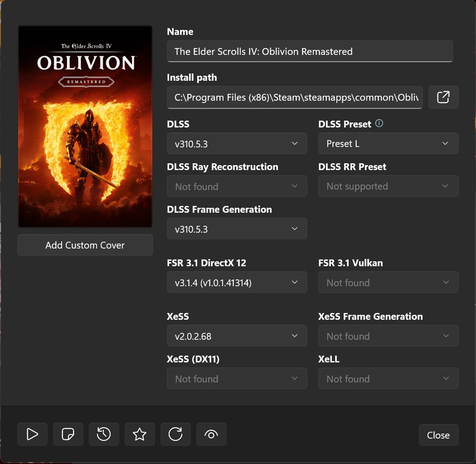Click the Oblivion Remastered cover image
Viewport: 476px width, 464px height.
pyautogui.click(x=85, y=127)
